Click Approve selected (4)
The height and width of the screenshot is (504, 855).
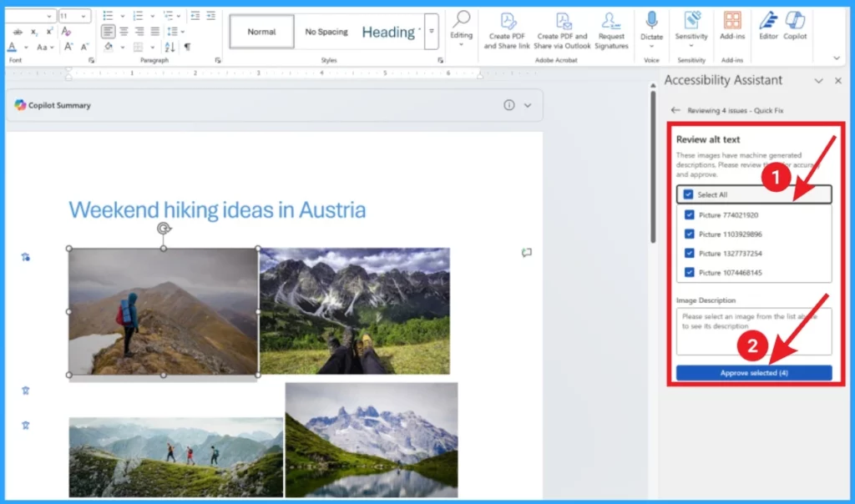(754, 373)
